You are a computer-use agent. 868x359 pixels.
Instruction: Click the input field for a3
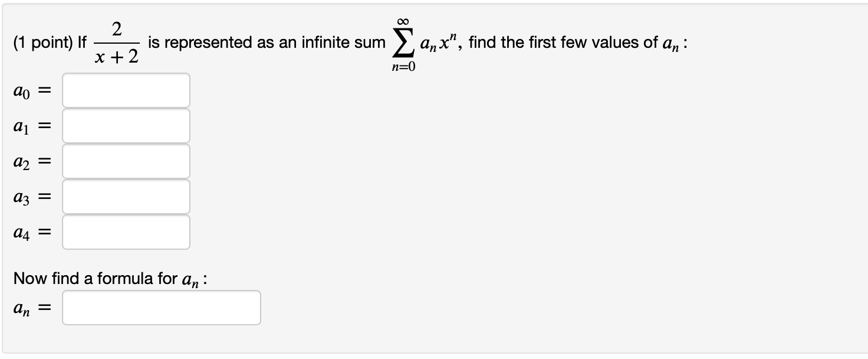[x=126, y=196]
